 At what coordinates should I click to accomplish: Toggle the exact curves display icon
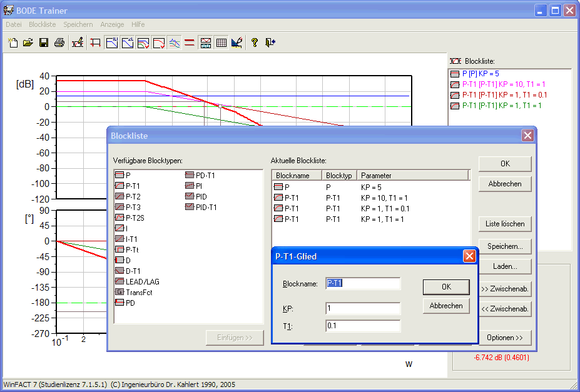coord(174,43)
